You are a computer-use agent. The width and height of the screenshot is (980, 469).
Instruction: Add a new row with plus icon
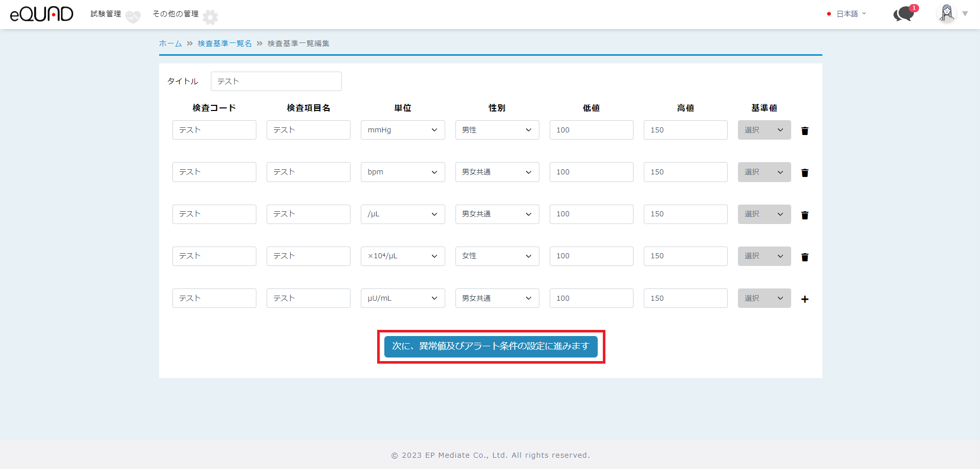pos(804,299)
